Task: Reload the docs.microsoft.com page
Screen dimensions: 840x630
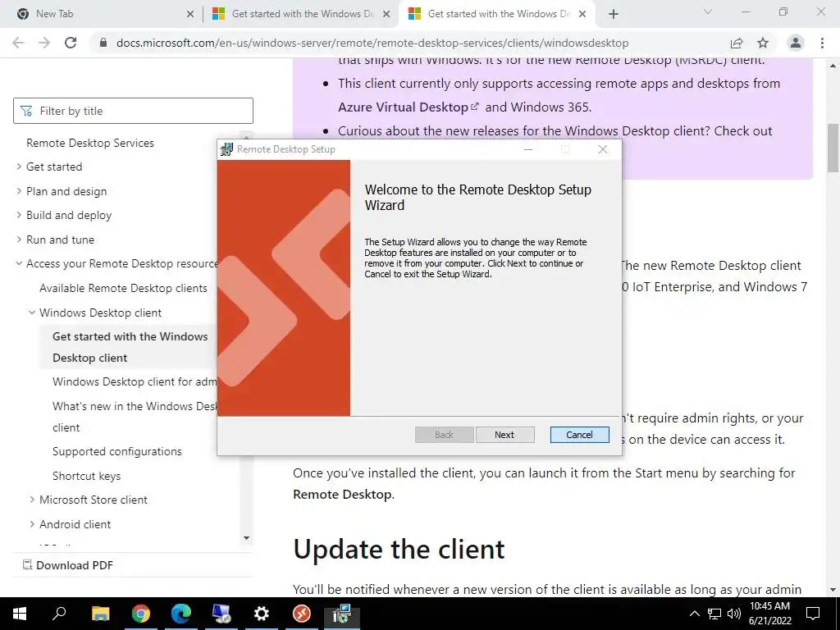Action: (71, 43)
